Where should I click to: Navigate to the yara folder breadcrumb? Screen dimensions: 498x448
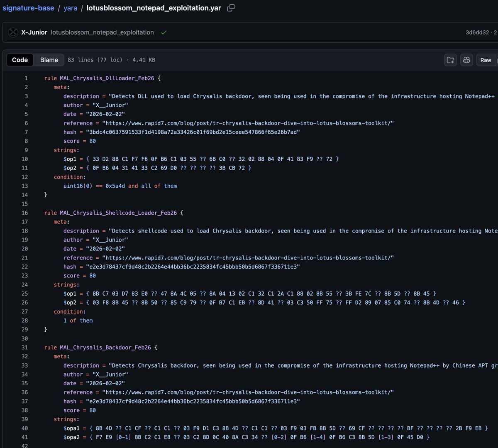click(x=71, y=8)
